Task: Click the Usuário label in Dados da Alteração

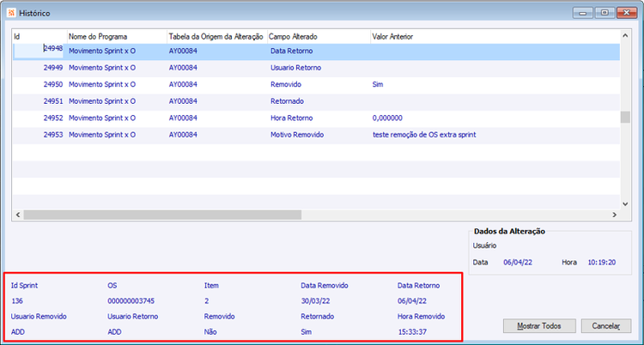Action: tap(484, 245)
